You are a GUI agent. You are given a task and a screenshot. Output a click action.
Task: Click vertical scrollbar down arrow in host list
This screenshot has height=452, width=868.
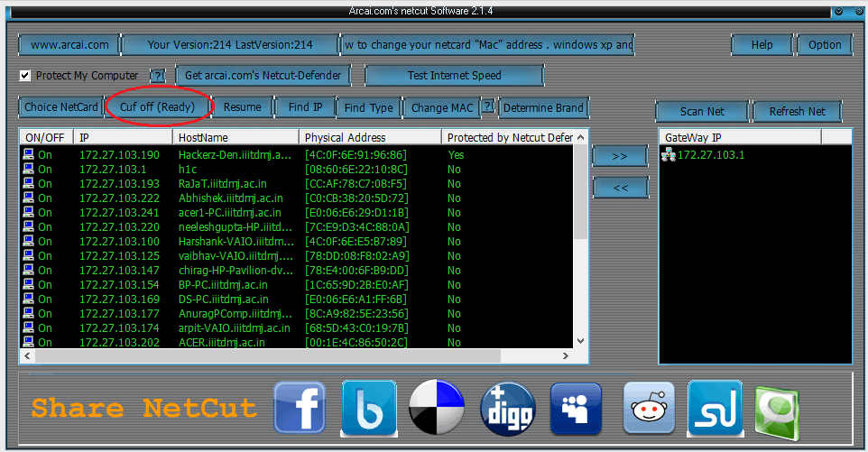point(581,341)
